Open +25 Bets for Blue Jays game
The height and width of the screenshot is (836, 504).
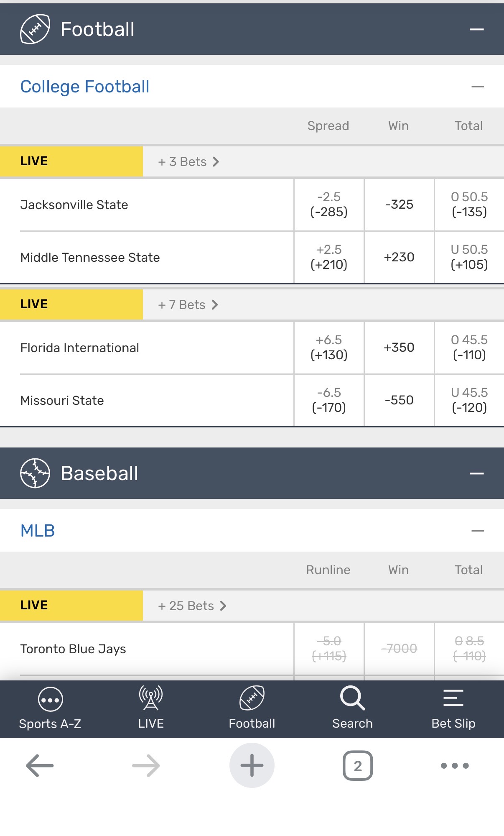[x=192, y=606]
